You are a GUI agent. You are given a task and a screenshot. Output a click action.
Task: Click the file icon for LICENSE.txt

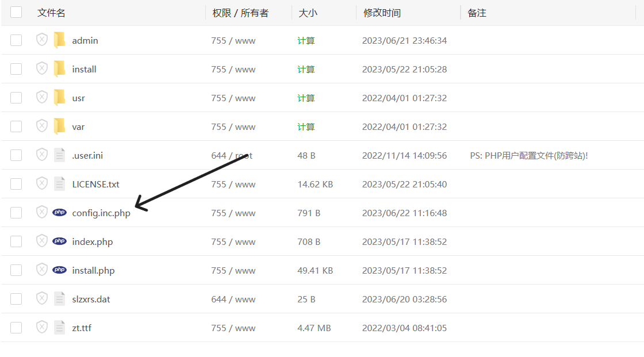click(59, 184)
